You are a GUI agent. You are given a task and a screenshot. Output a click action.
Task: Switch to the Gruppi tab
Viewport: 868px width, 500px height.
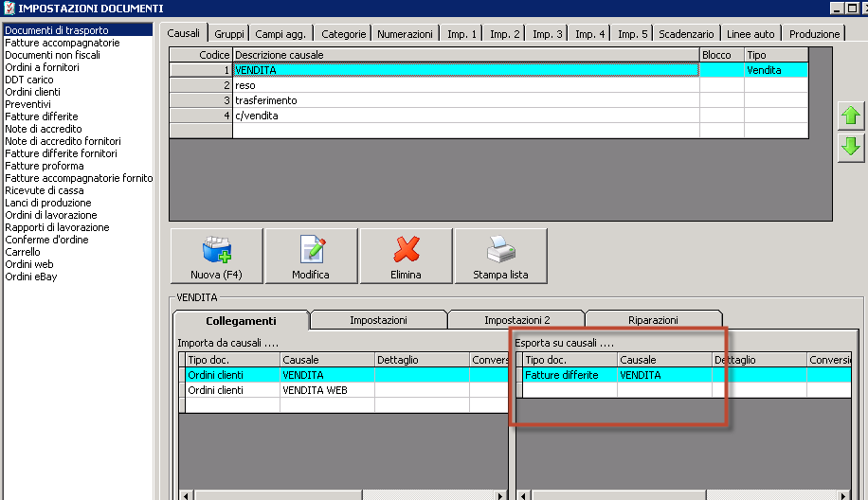(229, 34)
